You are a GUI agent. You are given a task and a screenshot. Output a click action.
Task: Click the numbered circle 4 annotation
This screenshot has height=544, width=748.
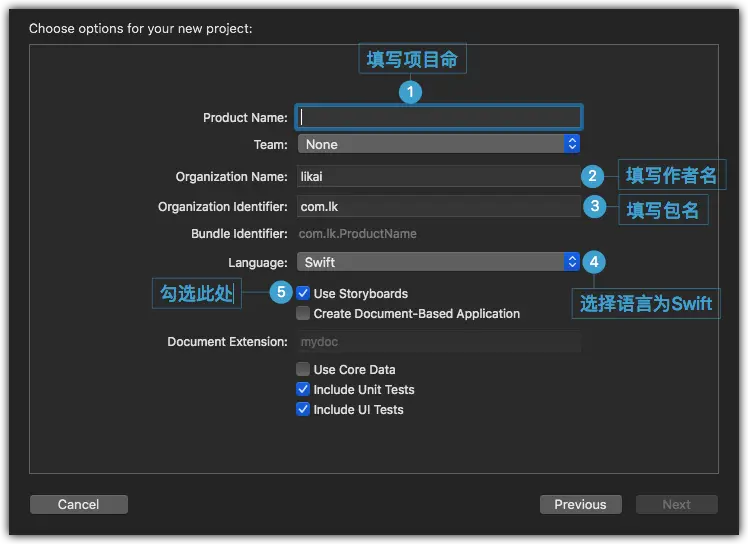coord(594,262)
